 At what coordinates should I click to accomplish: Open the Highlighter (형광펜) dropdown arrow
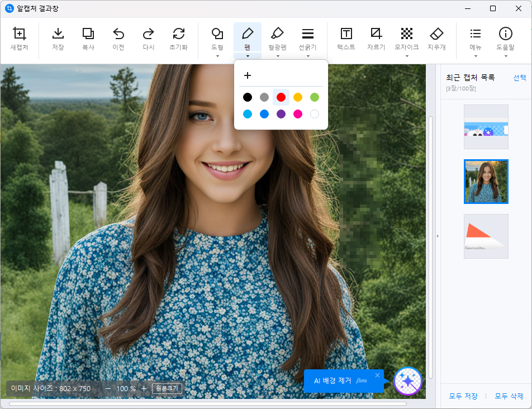pos(277,56)
